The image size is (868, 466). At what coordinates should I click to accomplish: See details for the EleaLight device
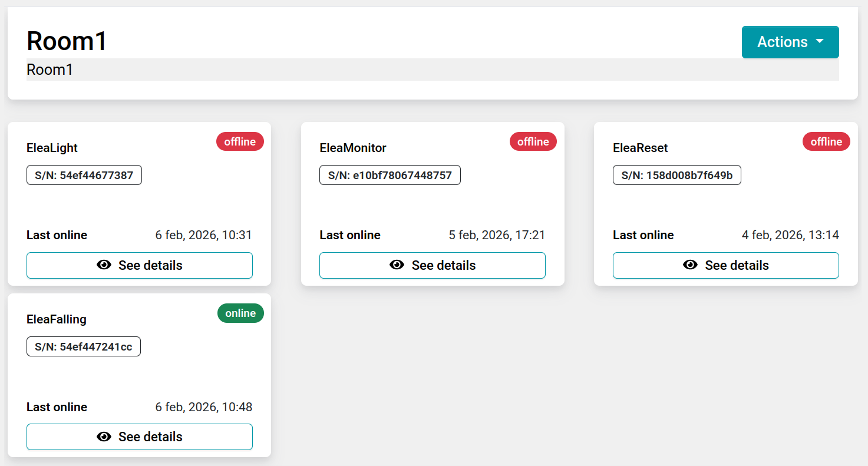[140, 265]
